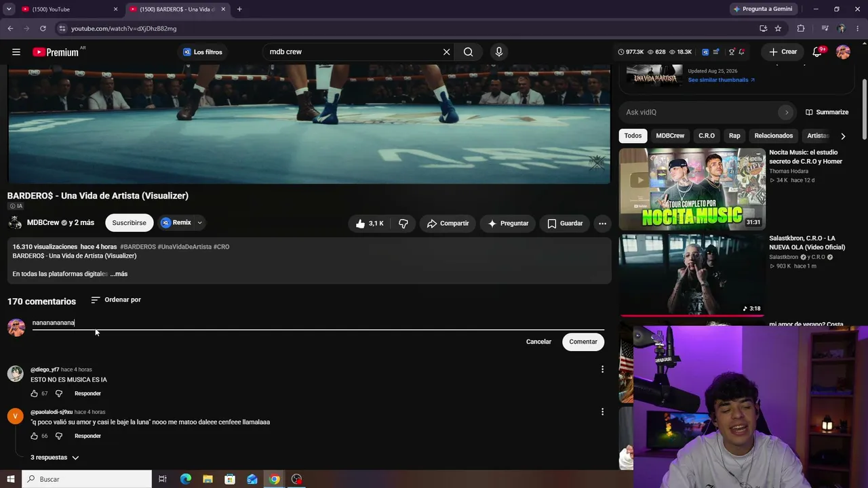Like paolalodi-sj9xu's comment

[34, 436]
